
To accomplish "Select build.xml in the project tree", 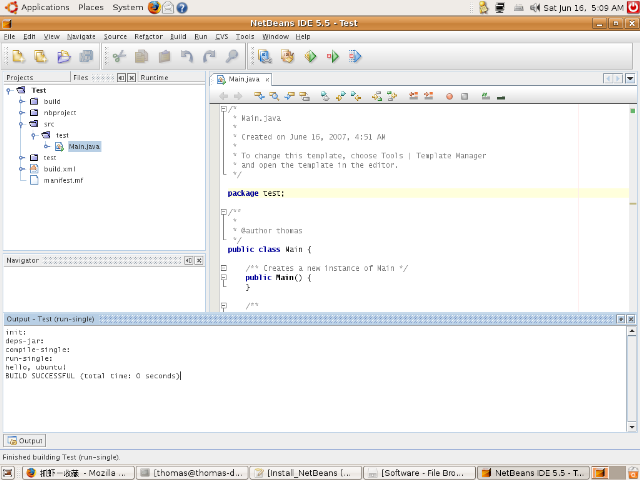I will tap(60, 169).
